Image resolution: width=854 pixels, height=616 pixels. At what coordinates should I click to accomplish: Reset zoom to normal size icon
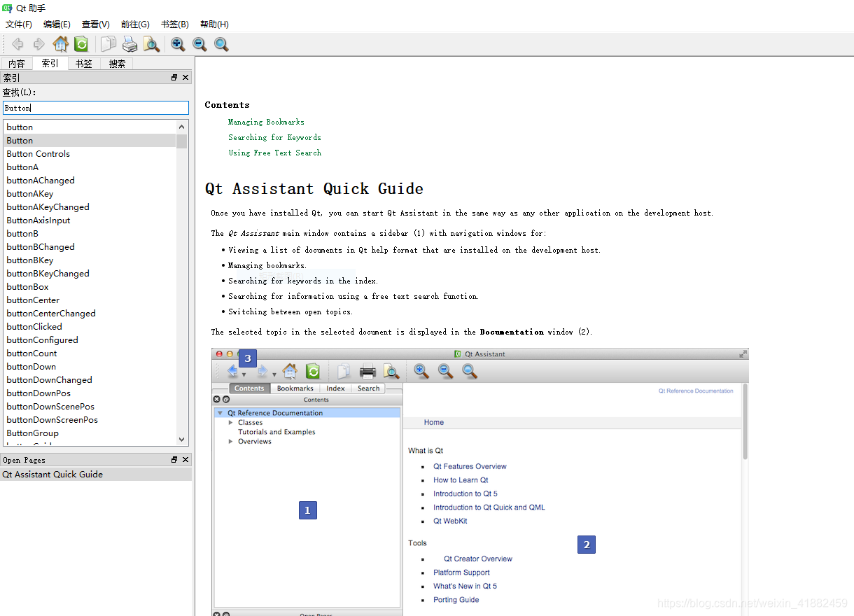221,44
